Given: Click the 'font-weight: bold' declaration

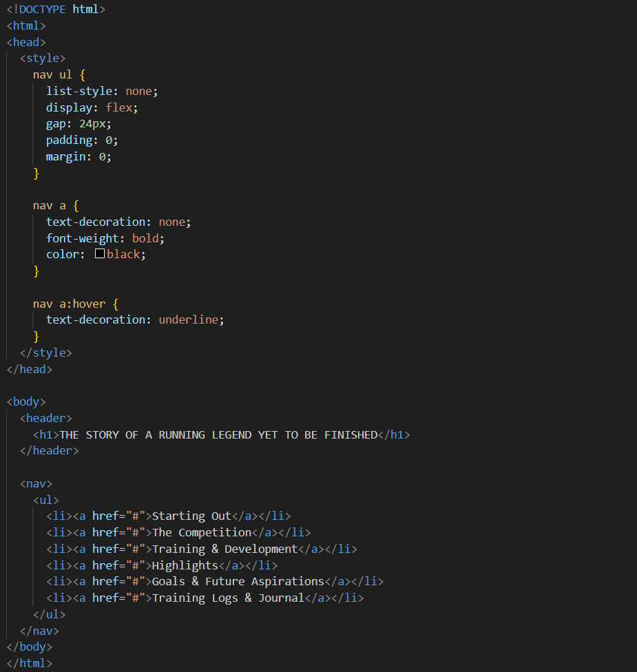Looking at the screenshot, I should tap(105, 238).
